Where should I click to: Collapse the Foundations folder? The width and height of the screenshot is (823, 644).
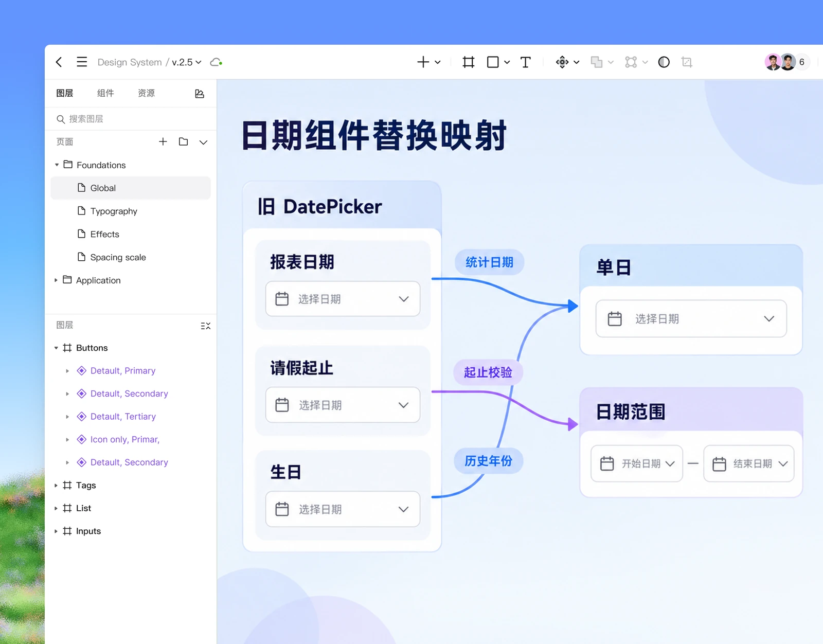(x=57, y=165)
